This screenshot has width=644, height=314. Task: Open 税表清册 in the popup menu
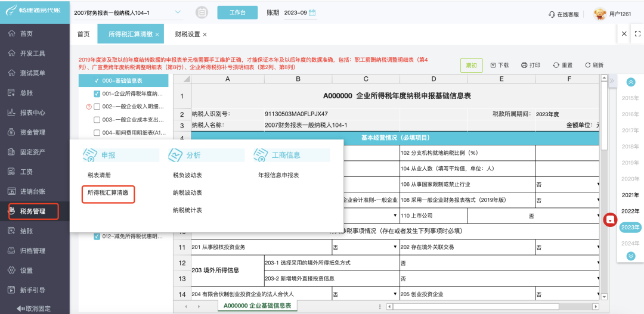click(x=99, y=175)
